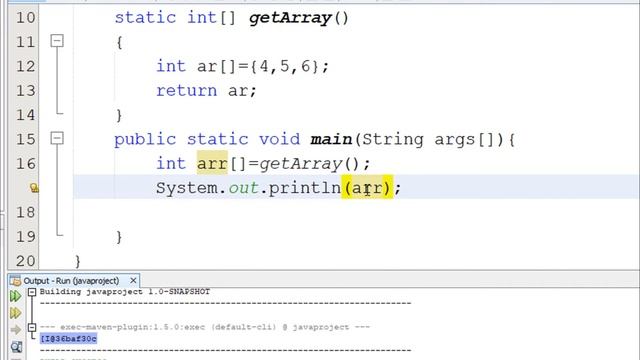Click the green Re-run icon in Output

16,296
